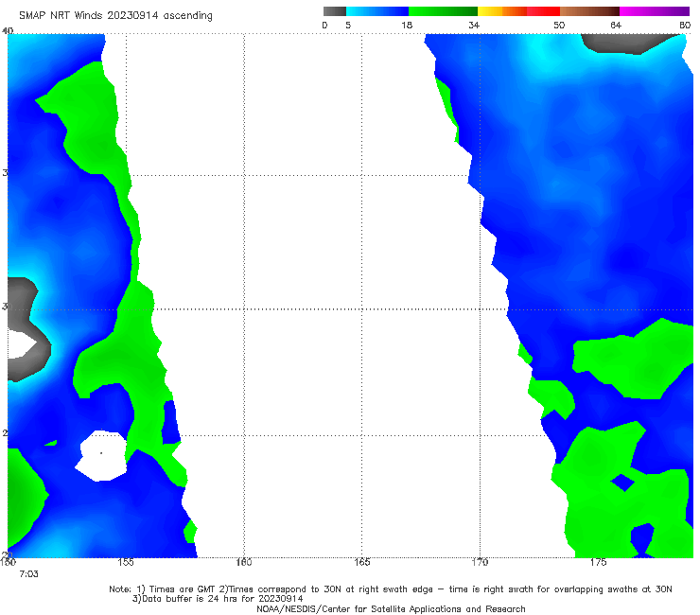Click the longitude axis label '175'

(x=598, y=562)
